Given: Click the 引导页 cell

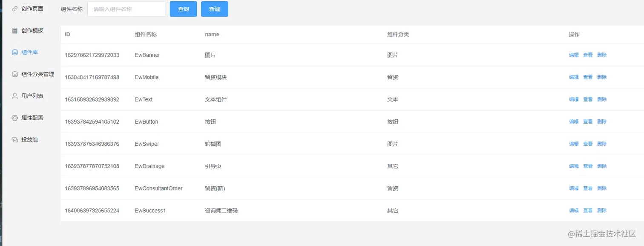Looking at the screenshot, I should [x=213, y=166].
